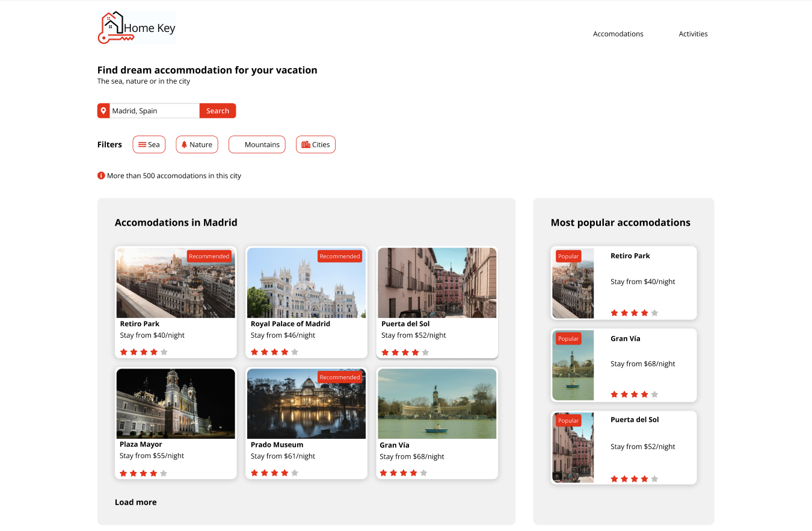Click the wave icon inside the Sea filter
The image size is (812, 531).
click(141, 144)
